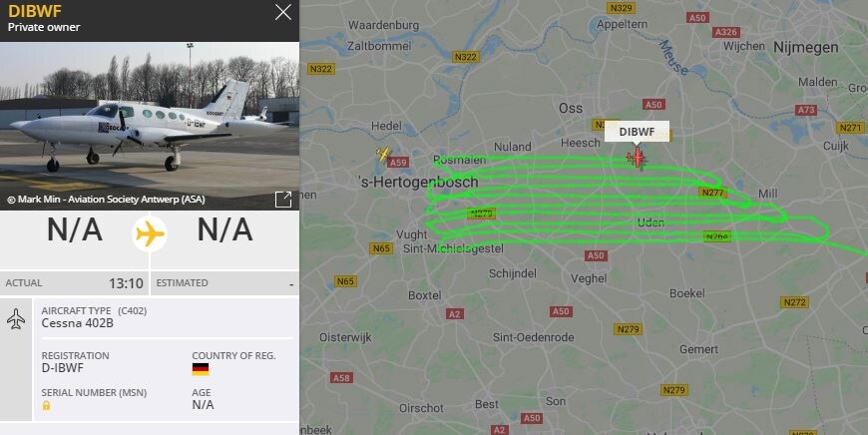Click the A59 road marker
This screenshot has width=868, height=435.
coord(397,163)
